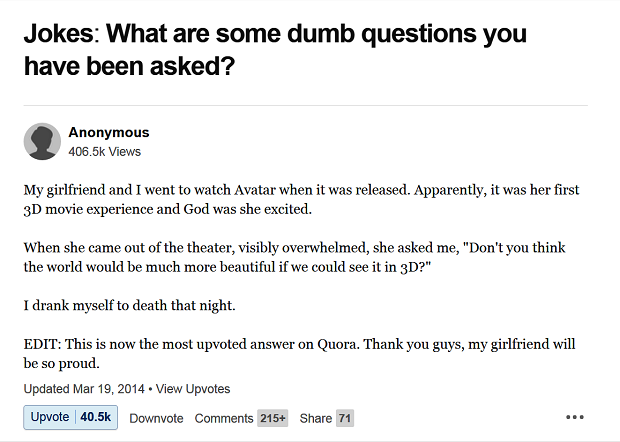Open the Comments section
The width and height of the screenshot is (620, 442).
(223, 418)
